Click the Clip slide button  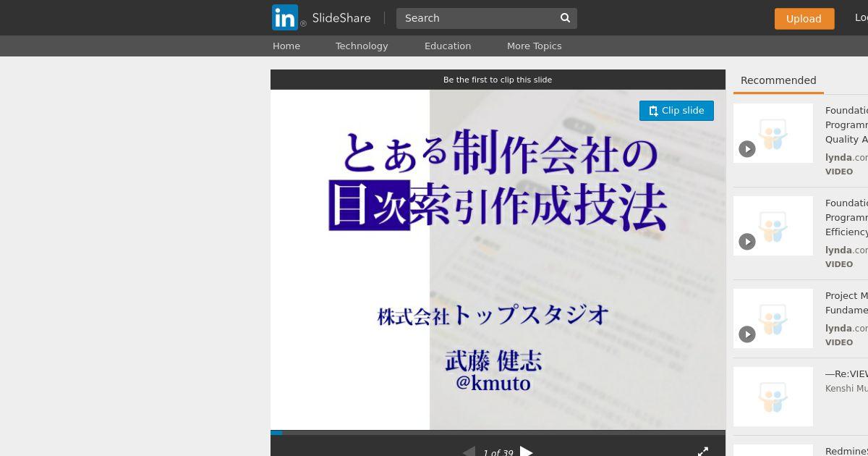coord(676,111)
